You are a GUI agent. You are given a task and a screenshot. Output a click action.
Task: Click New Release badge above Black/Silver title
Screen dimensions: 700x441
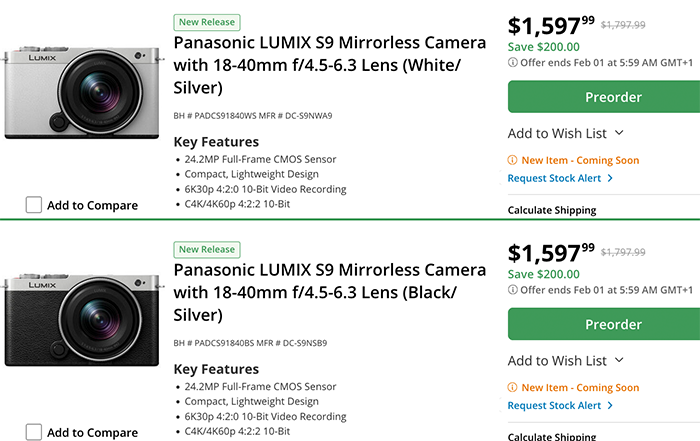coord(207,249)
